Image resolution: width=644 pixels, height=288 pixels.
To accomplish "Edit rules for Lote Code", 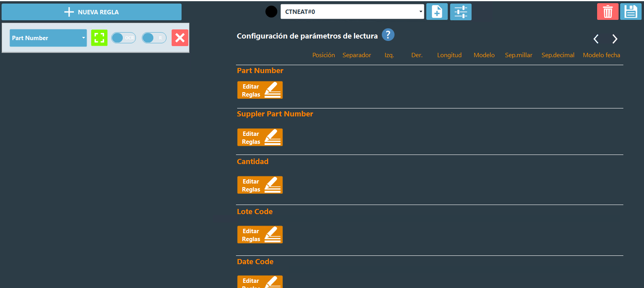I will [260, 235].
